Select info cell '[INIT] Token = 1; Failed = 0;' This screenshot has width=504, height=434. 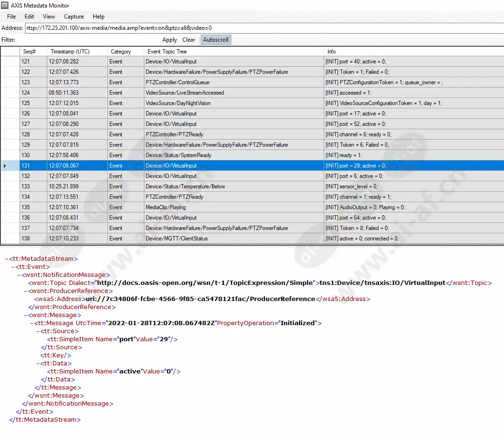[x=414, y=72]
